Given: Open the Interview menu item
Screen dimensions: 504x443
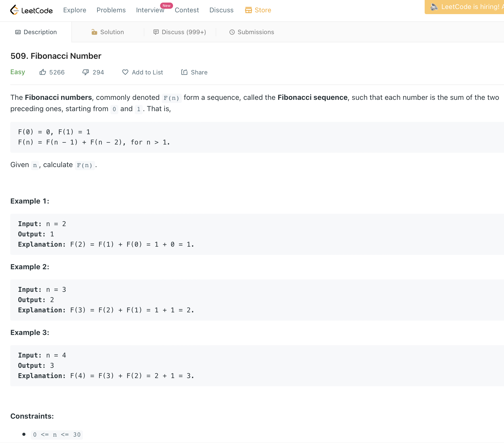Looking at the screenshot, I should point(150,10).
